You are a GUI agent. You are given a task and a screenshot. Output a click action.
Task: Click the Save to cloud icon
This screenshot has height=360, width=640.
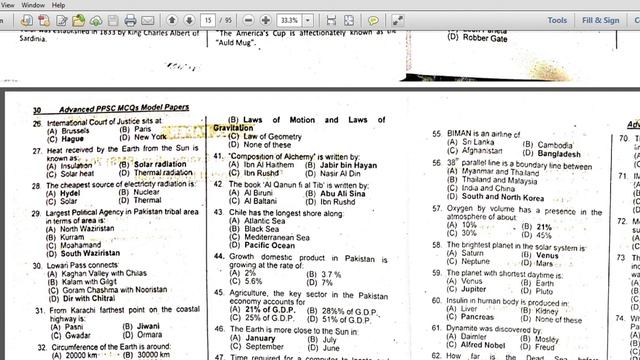tap(96, 20)
